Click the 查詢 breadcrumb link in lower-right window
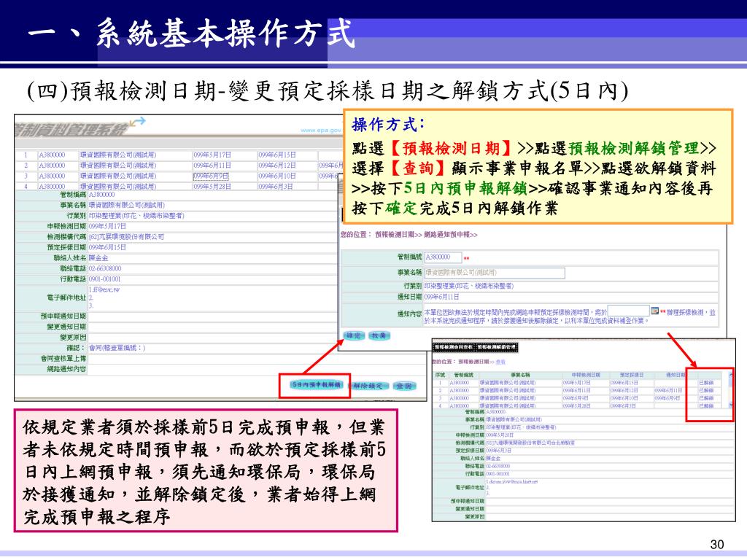747x560 pixels. 500,362
